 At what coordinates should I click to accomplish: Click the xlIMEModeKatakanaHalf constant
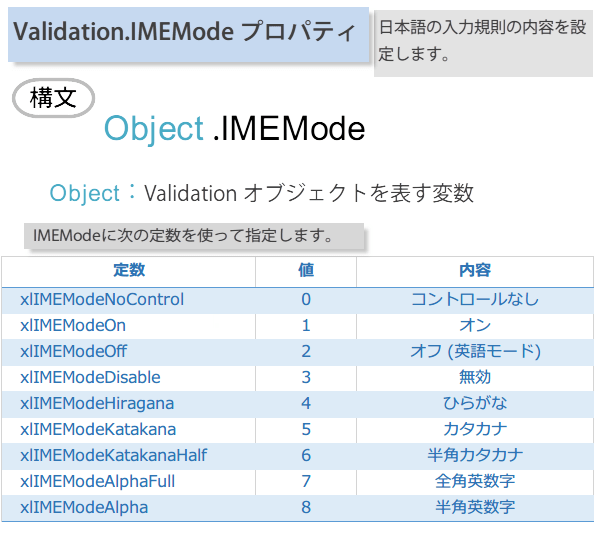pos(114,455)
